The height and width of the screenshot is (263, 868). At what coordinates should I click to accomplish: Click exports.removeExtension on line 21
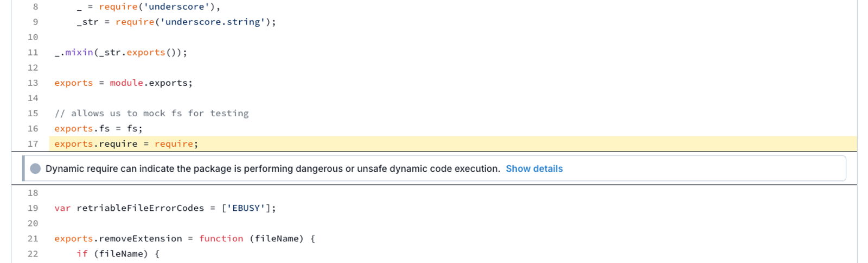[x=118, y=238]
